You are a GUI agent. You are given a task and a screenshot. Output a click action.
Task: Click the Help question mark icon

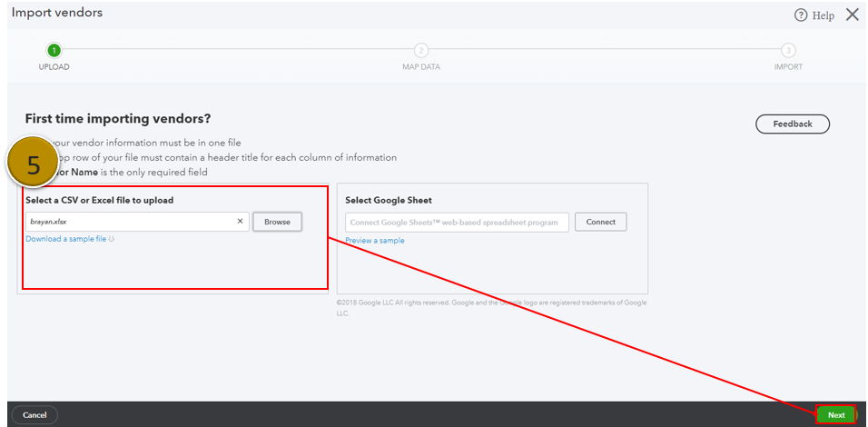(x=801, y=15)
